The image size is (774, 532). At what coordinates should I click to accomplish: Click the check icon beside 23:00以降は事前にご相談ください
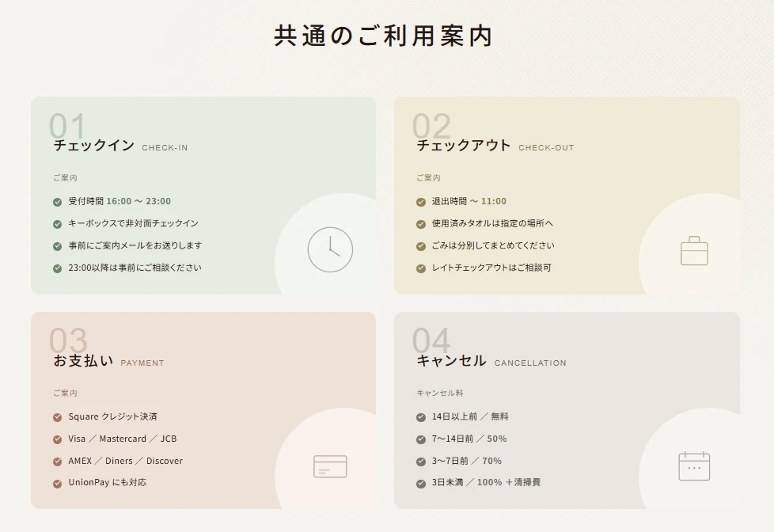tap(57, 268)
